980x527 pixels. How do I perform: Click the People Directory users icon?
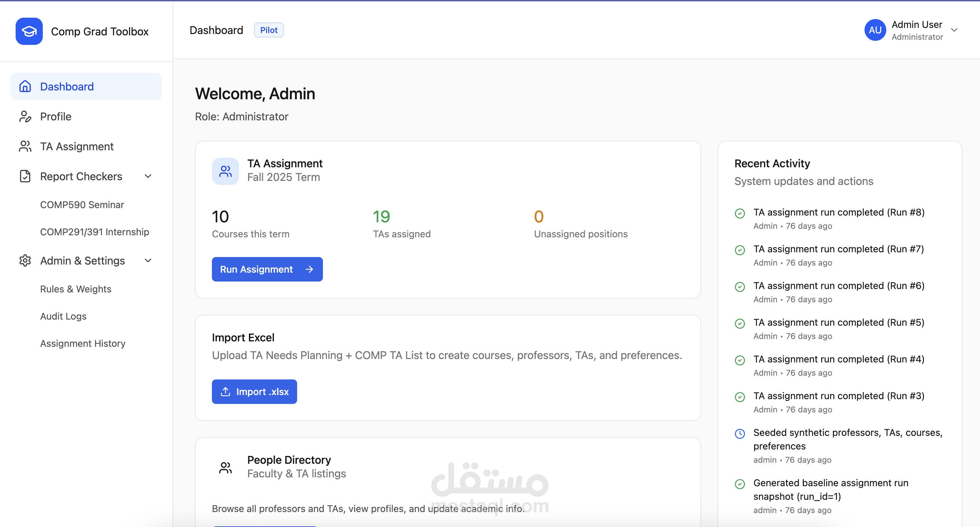(x=225, y=467)
